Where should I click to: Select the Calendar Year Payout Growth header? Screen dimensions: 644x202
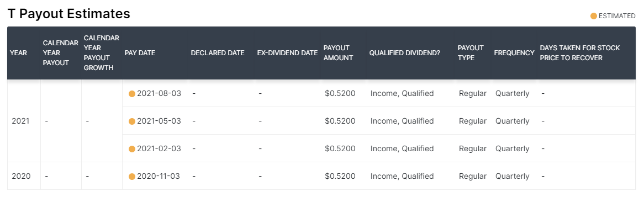coord(102,53)
